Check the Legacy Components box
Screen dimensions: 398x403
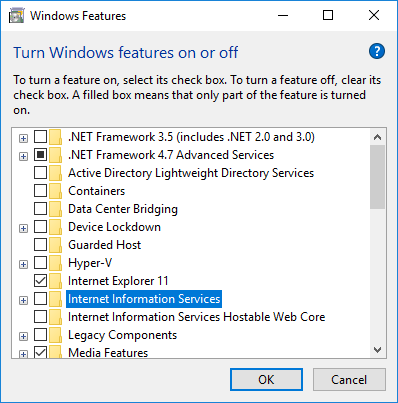pyautogui.click(x=40, y=335)
